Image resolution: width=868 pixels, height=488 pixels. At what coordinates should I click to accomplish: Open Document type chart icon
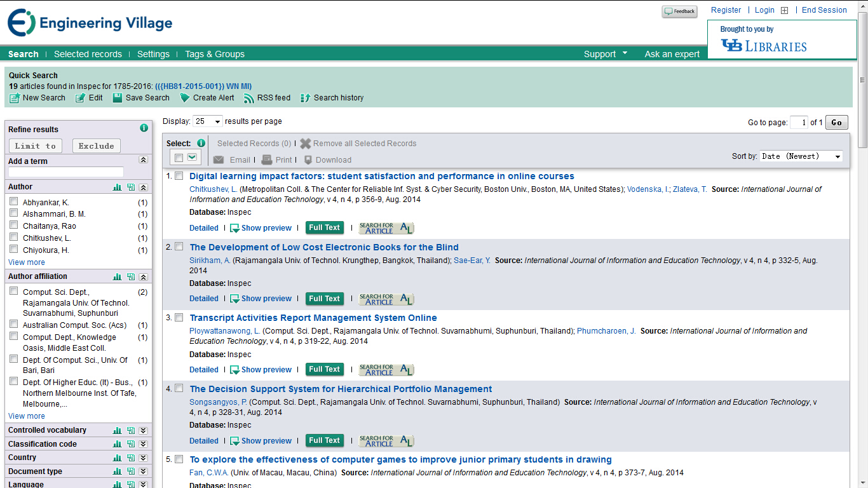pos(117,471)
